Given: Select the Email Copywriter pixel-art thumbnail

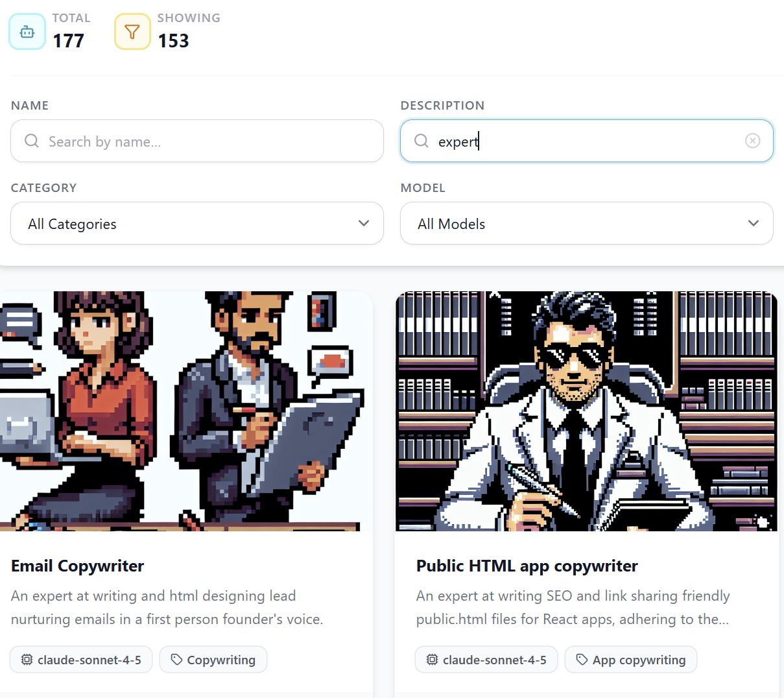Looking at the screenshot, I should pyautogui.click(x=186, y=411).
